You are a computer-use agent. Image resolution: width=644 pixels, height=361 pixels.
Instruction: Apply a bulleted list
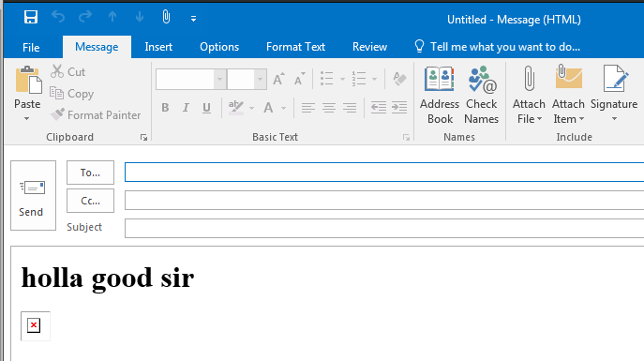(x=327, y=79)
